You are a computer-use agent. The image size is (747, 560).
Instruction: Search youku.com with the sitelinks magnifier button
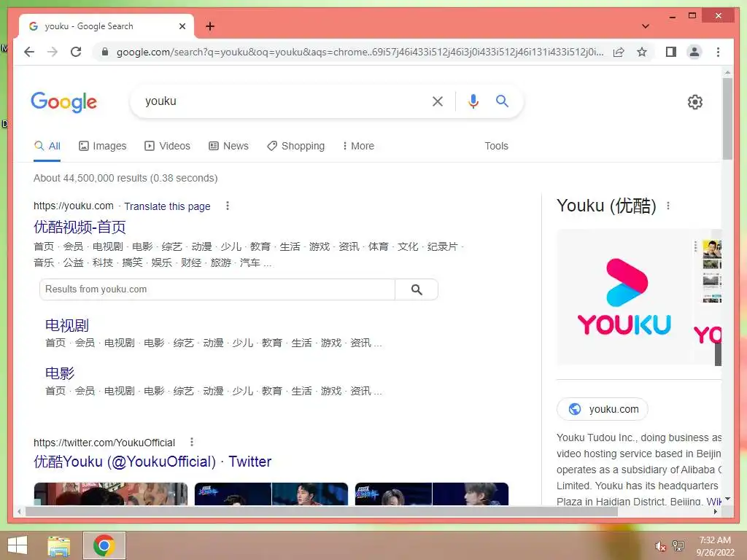click(x=417, y=289)
